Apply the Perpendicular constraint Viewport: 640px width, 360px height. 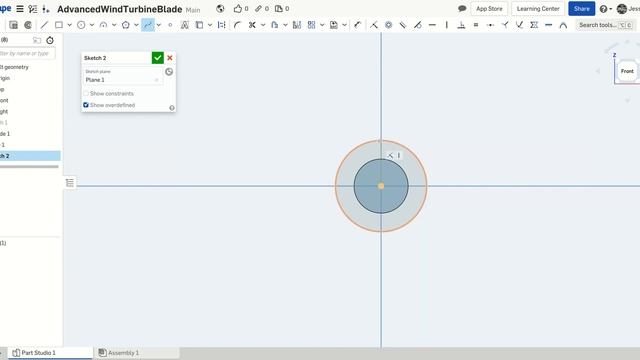pyautogui.click(x=461, y=25)
